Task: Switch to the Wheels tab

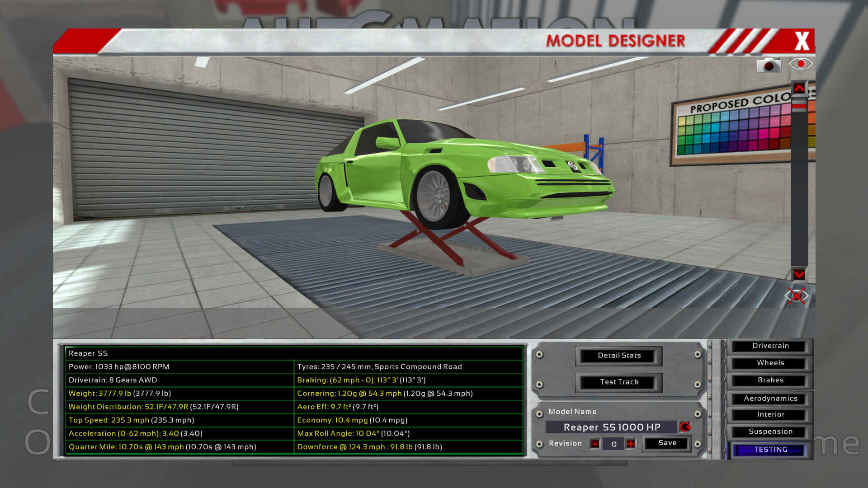Action: coord(770,363)
